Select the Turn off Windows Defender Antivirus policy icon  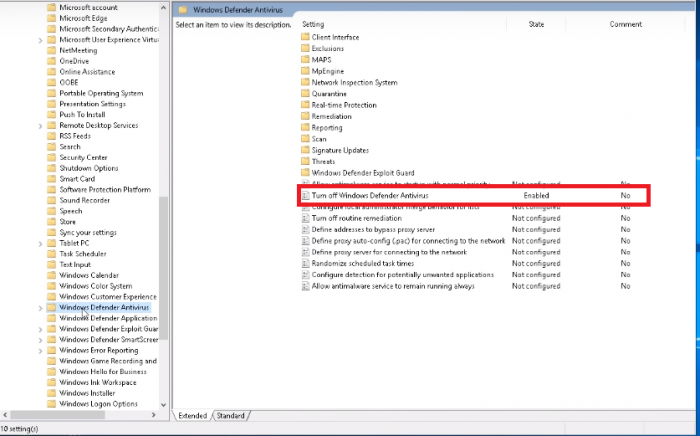pos(306,196)
